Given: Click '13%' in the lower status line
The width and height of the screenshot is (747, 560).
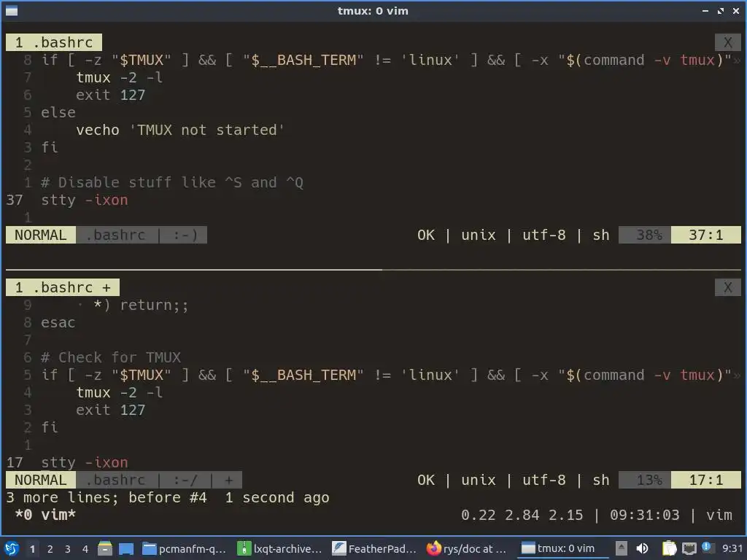Looking at the screenshot, I should [x=649, y=480].
